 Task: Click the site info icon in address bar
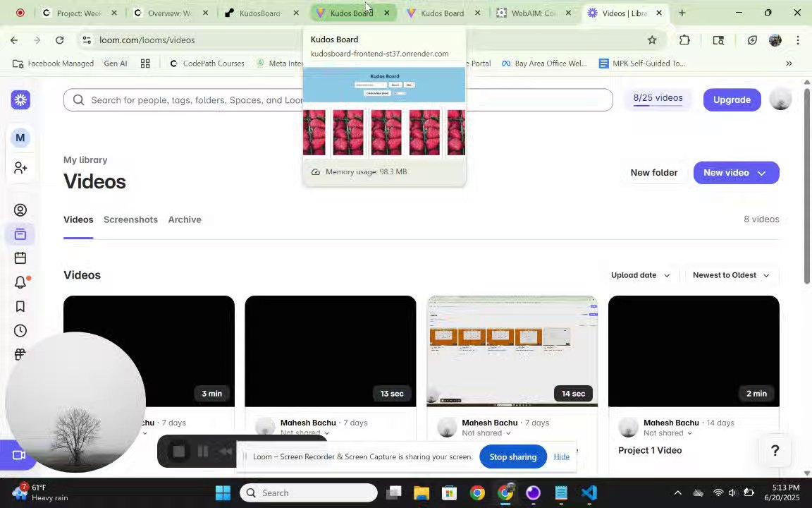[87, 40]
